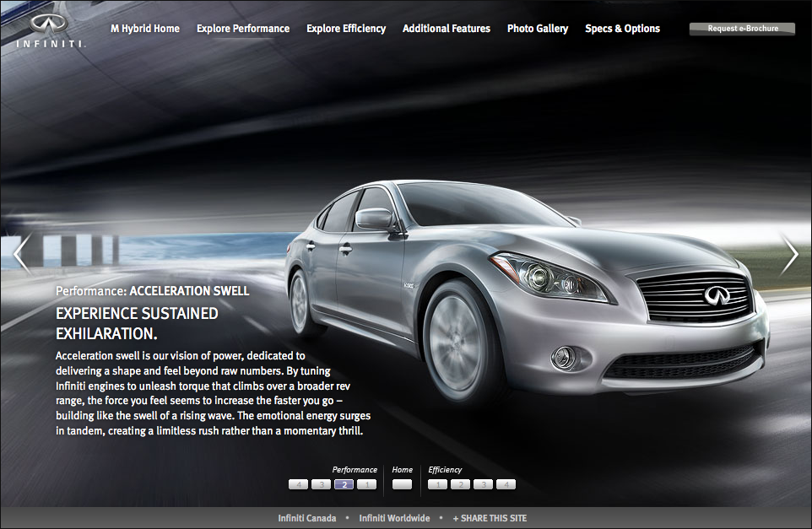Select Performance slide 3 button
Image resolution: width=812 pixels, height=529 pixels.
[x=321, y=484]
